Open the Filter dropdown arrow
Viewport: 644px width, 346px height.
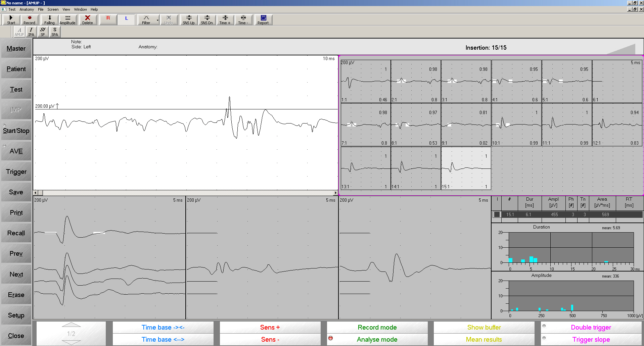pos(157,20)
